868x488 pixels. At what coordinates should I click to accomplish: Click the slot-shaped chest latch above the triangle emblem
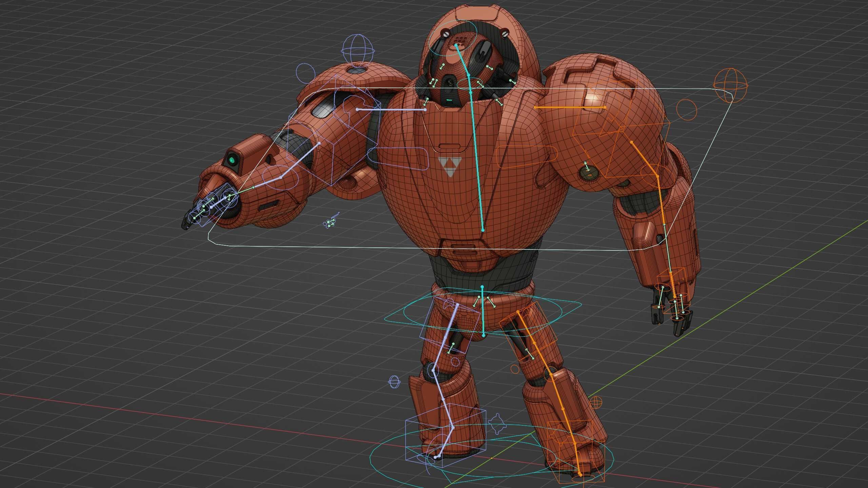point(450,147)
